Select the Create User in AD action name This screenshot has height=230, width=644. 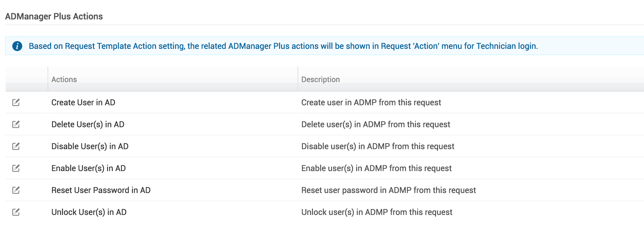[83, 102]
